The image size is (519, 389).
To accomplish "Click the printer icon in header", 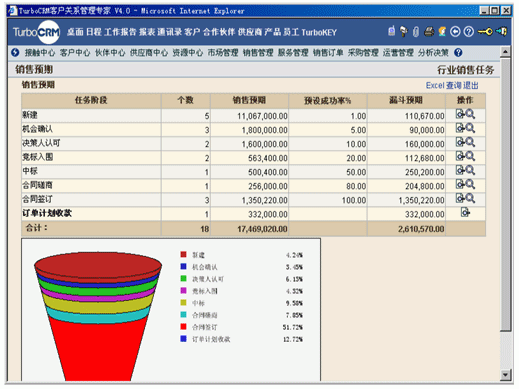I will [x=429, y=32].
